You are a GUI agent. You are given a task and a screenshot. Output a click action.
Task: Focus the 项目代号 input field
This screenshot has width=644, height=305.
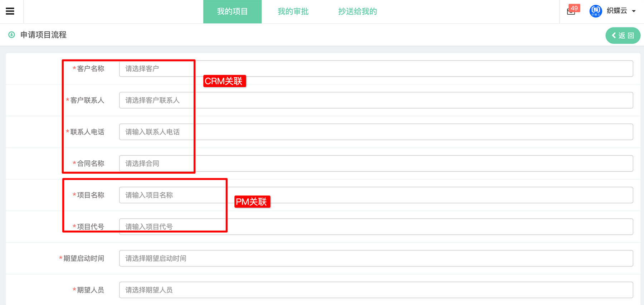coord(376,227)
